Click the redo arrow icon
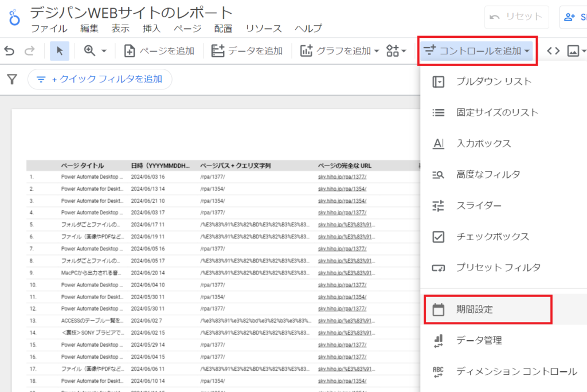Screen dimensions: 587x392 [29, 51]
